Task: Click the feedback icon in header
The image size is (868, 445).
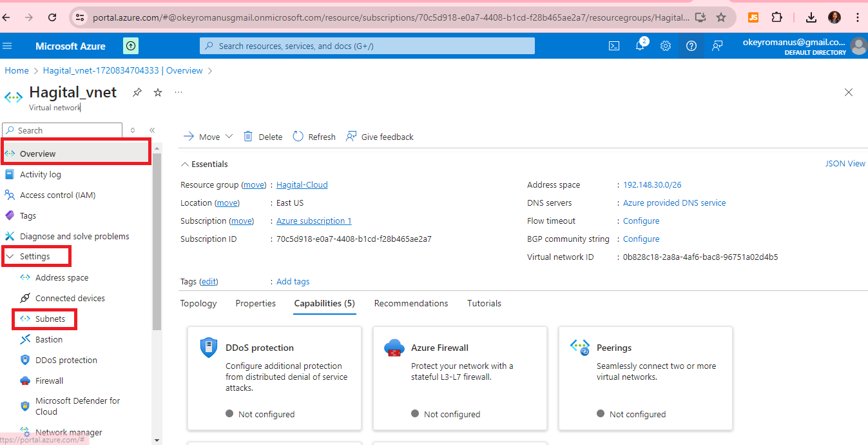Action: point(717,46)
